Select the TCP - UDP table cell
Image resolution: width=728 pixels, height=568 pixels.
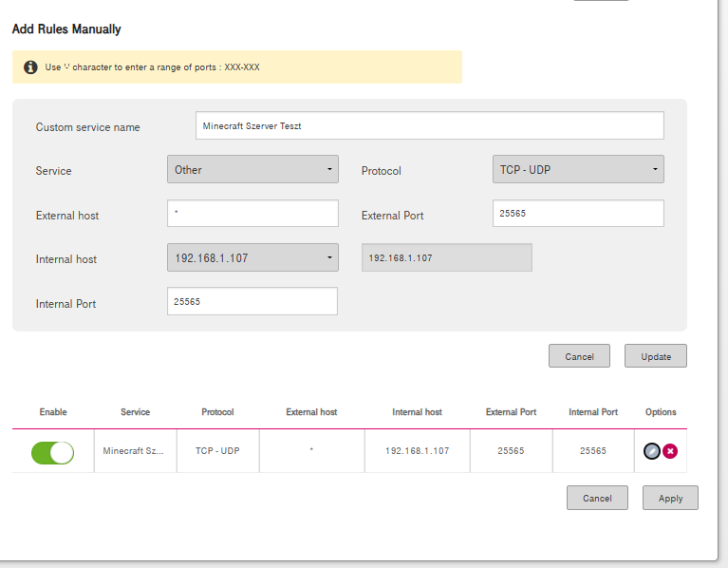click(x=217, y=451)
